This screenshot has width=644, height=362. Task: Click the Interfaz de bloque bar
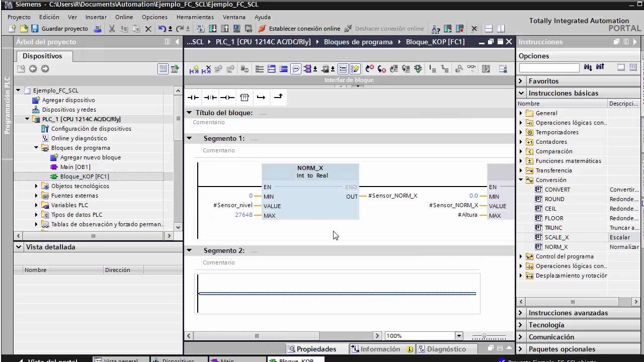coord(349,80)
